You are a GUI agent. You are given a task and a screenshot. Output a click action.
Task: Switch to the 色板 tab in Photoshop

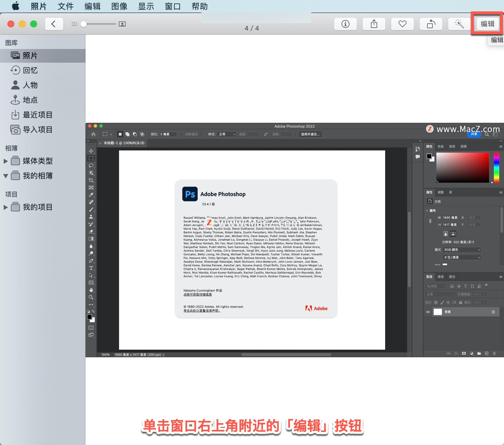coord(441,146)
